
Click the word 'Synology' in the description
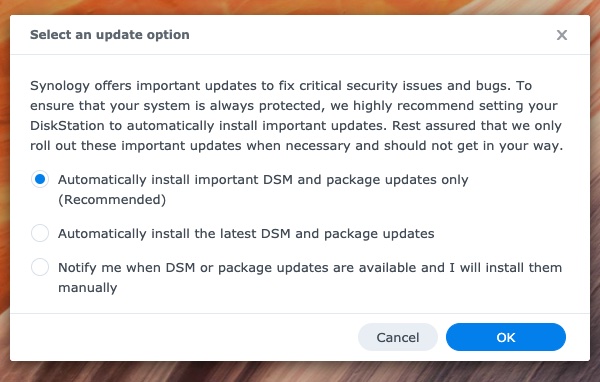(60, 86)
